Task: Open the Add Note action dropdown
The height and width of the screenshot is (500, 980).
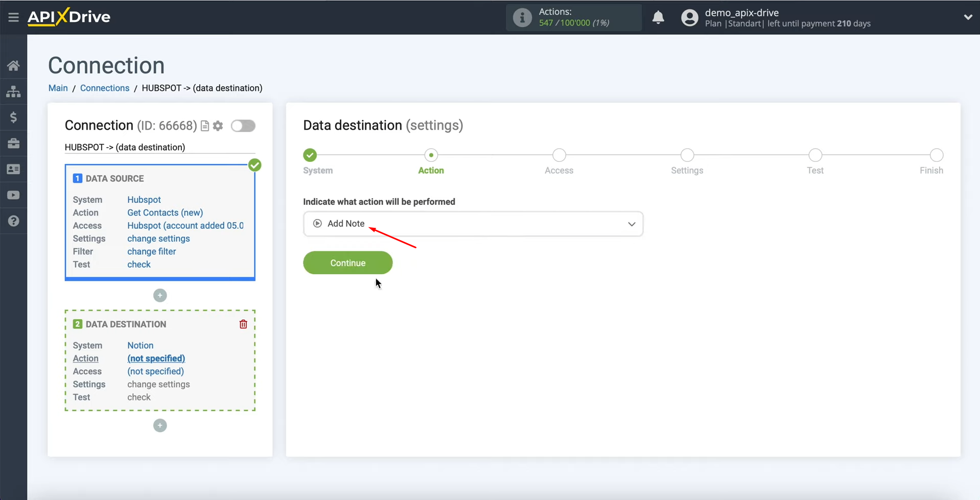Action: [473, 224]
